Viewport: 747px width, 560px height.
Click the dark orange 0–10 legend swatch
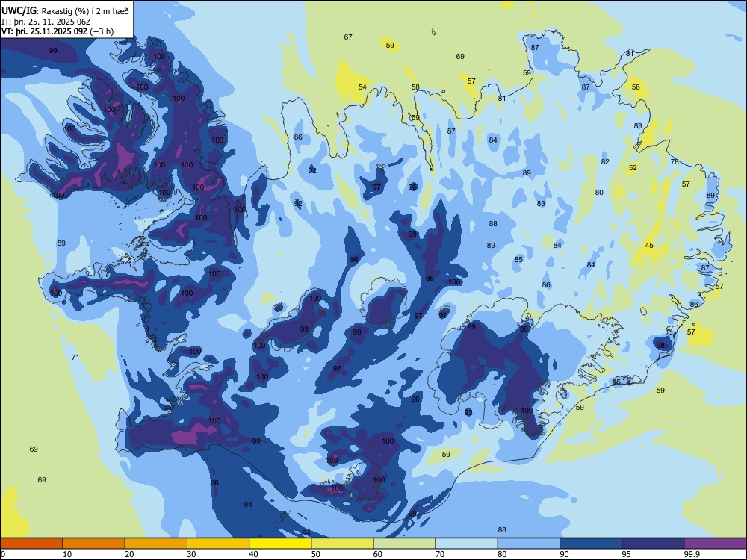31,544
